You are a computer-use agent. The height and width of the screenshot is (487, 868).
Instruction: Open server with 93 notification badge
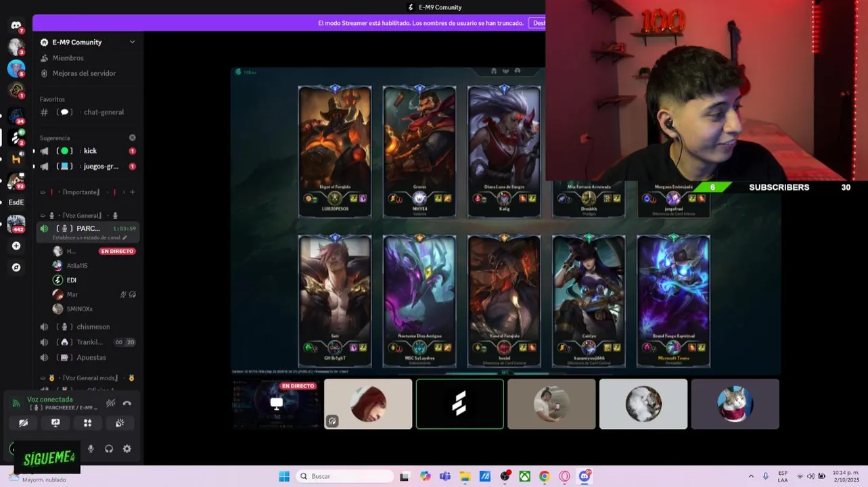(x=16, y=181)
